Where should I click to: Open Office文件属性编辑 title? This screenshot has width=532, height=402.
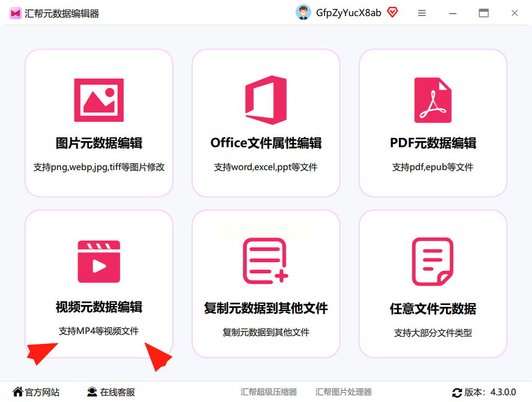click(x=266, y=143)
